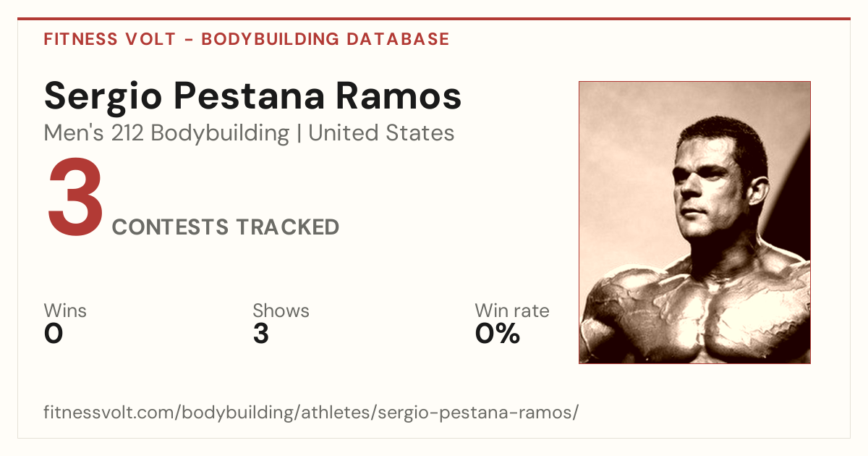This screenshot has height=456, width=868.
Task: Select the words Bodybuilding Database in header
Action: click(325, 39)
